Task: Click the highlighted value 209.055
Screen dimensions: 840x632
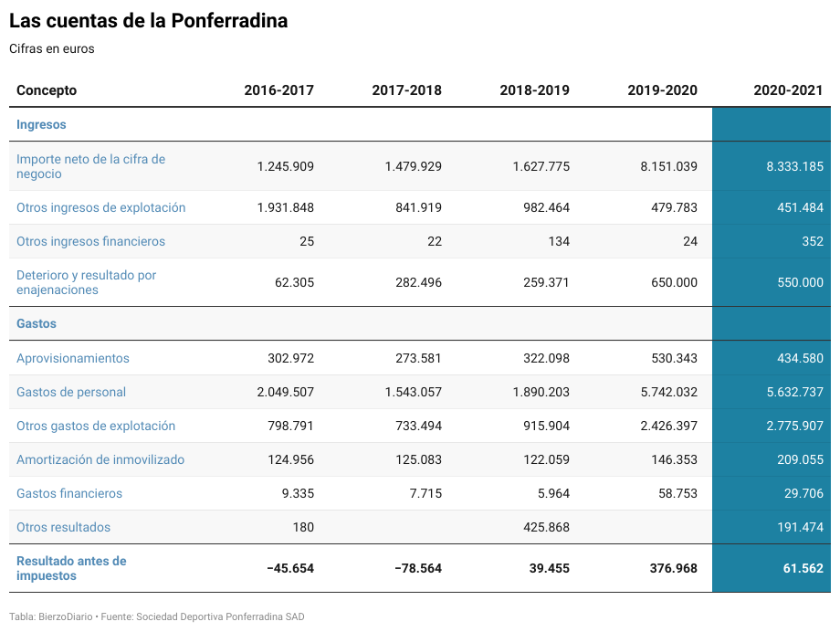Action: click(x=801, y=459)
